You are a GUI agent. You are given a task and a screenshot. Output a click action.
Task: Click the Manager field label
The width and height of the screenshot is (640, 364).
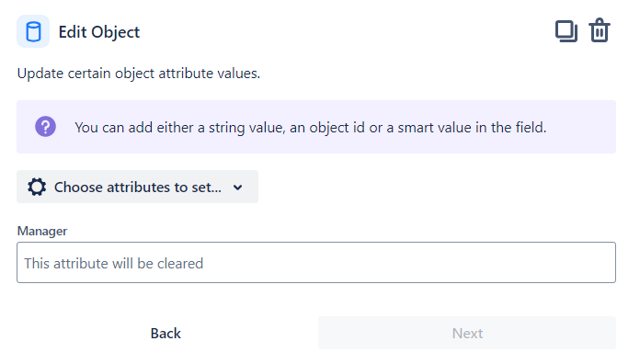(42, 231)
